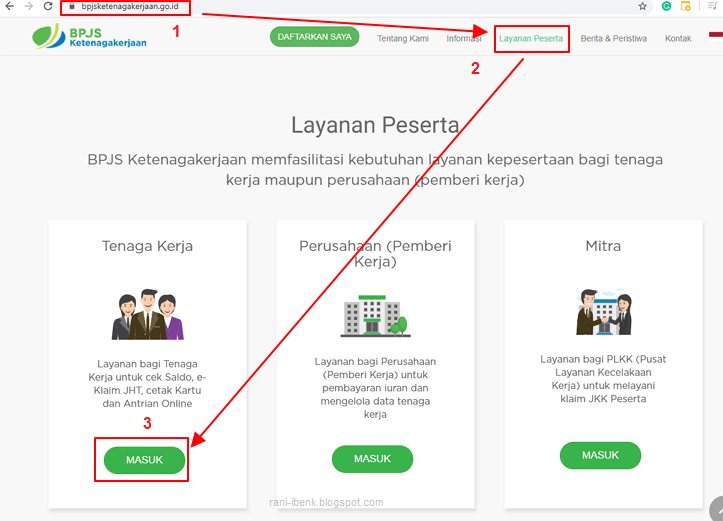This screenshot has width=723, height=521.
Task: Click the BPJS Ketenagakerjaan logo
Action: pos(89,36)
